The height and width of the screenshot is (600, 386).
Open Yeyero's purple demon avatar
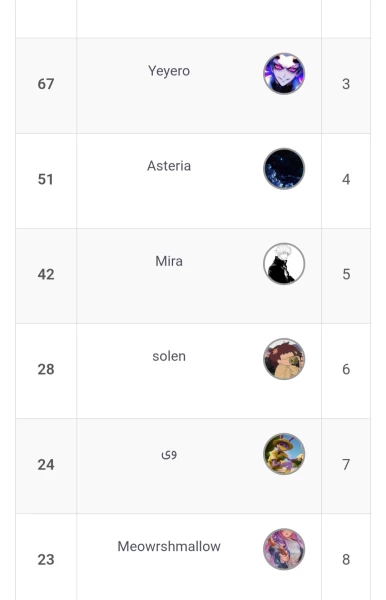coord(284,73)
